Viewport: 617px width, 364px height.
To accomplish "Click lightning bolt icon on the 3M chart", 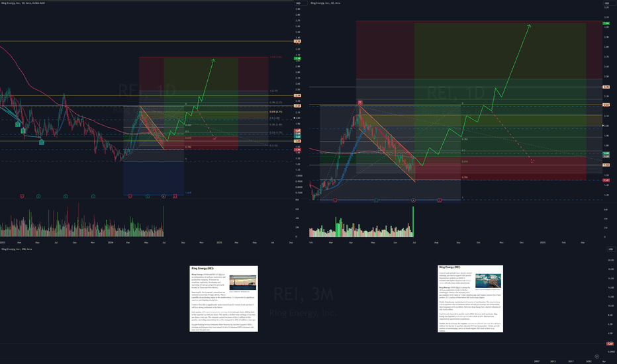I will 597,357.
